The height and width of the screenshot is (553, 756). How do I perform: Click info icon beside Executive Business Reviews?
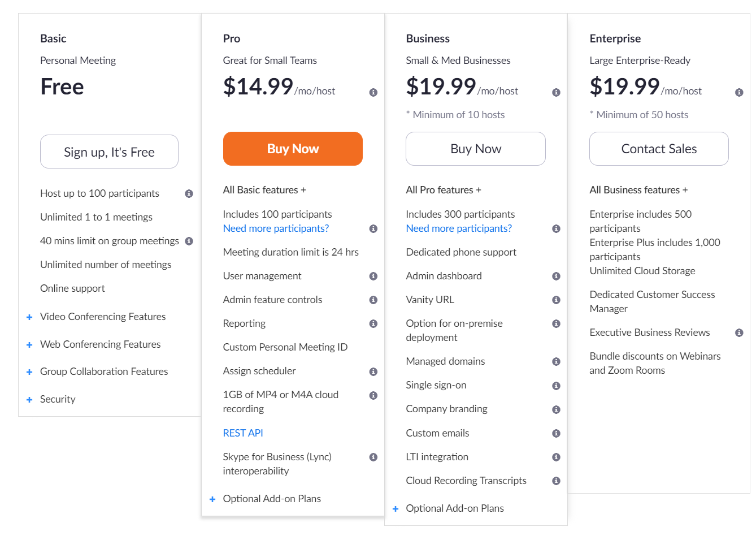(739, 333)
